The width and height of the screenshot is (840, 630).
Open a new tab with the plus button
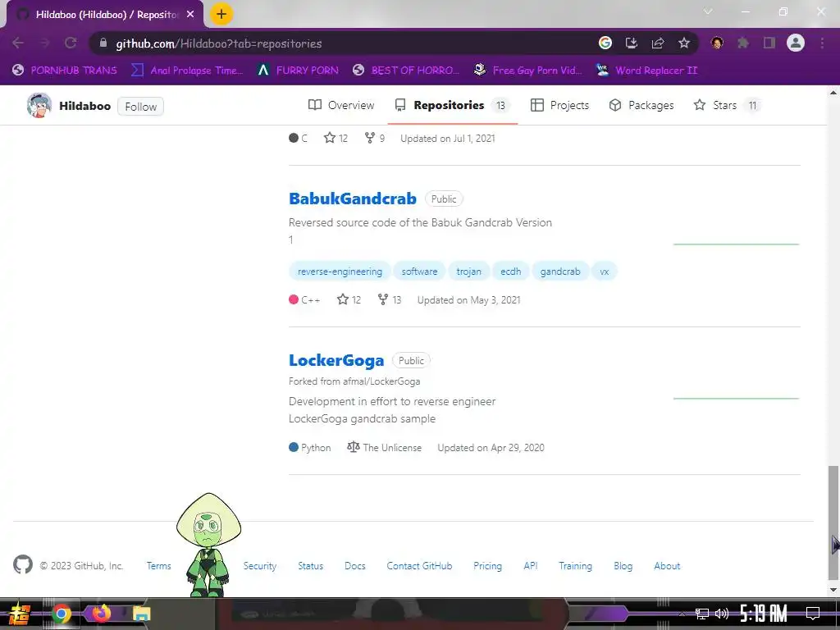coord(221,14)
